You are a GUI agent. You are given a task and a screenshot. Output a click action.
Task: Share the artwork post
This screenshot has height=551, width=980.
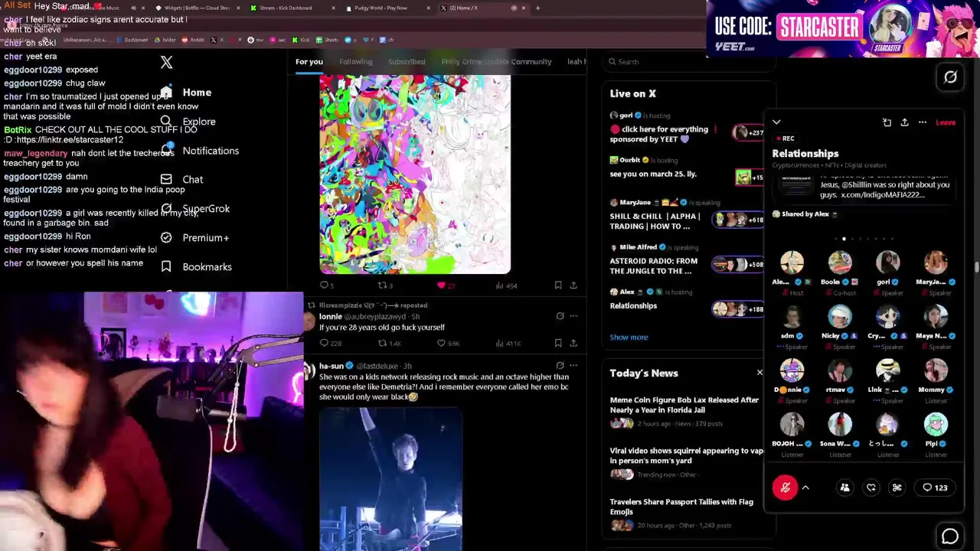click(x=573, y=285)
